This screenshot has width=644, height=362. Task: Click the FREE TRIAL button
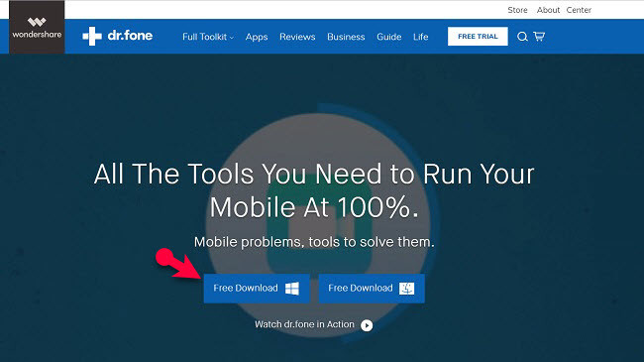tap(478, 36)
